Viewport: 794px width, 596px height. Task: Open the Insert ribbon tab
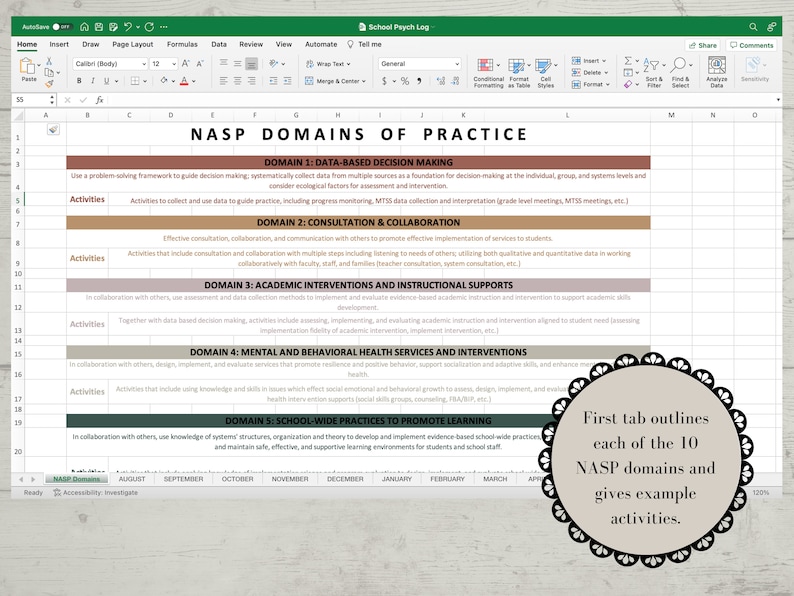(x=59, y=45)
